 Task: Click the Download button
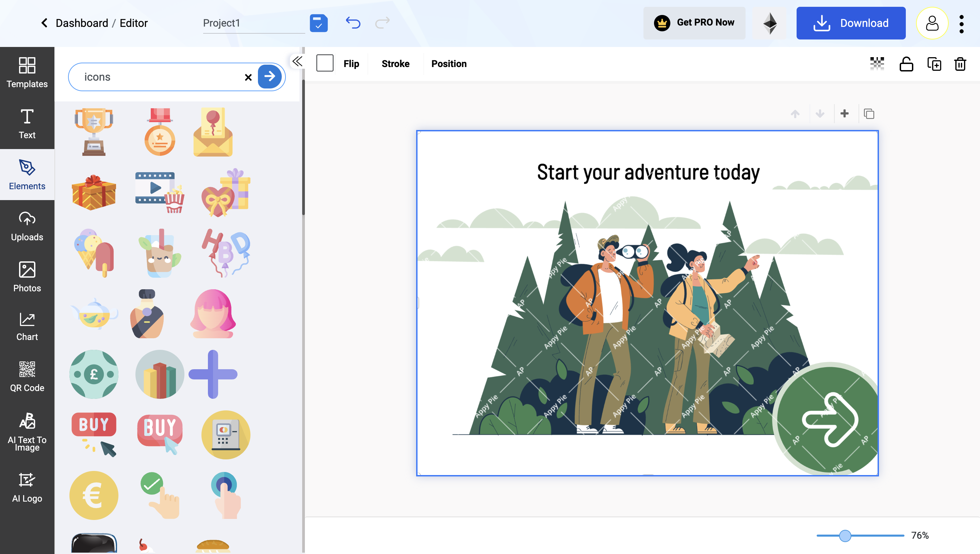pyautogui.click(x=851, y=23)
